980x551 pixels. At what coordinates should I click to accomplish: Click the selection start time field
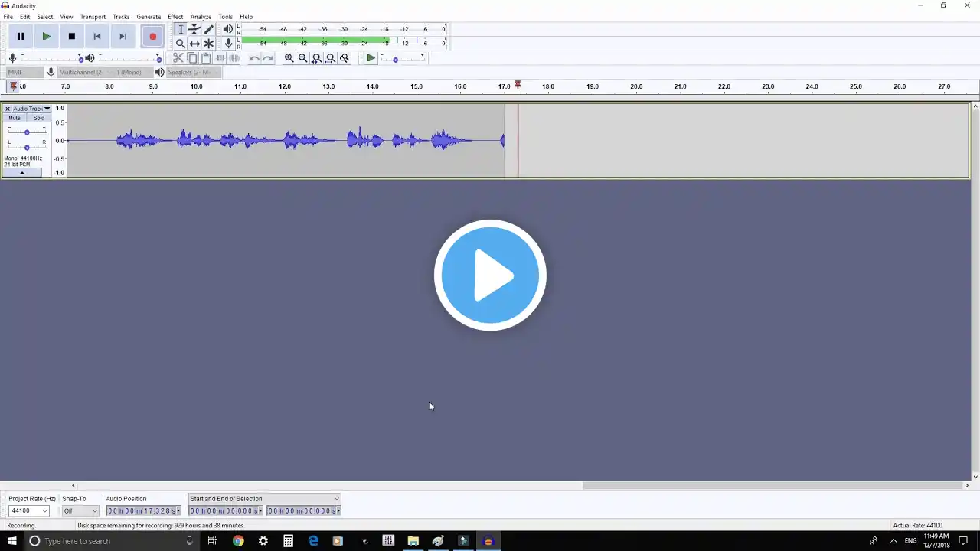point(226,510)
